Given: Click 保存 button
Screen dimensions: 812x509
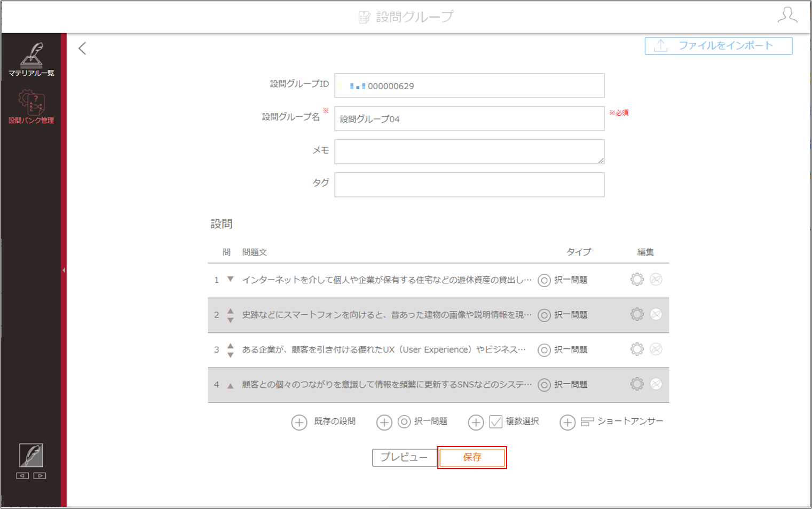Looking at the screenshot, I should (x=472, y=457).
